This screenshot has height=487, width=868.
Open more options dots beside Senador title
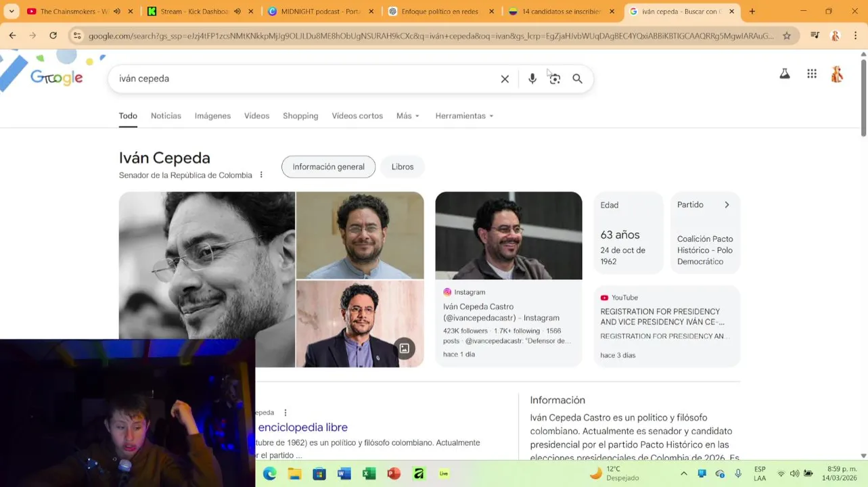point(261,175)
